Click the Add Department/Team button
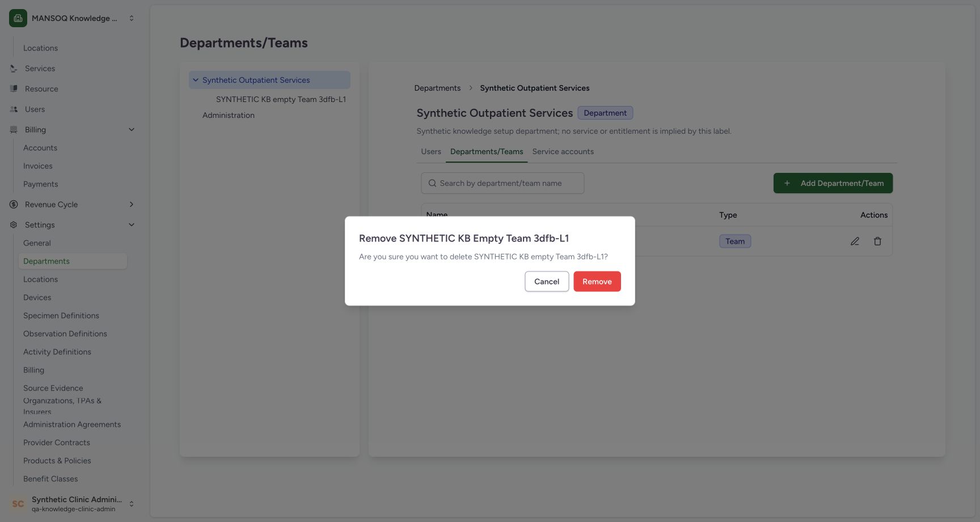The width and height of the screenshot is (980, 522). pyautogui.click(x=833, y=183)
